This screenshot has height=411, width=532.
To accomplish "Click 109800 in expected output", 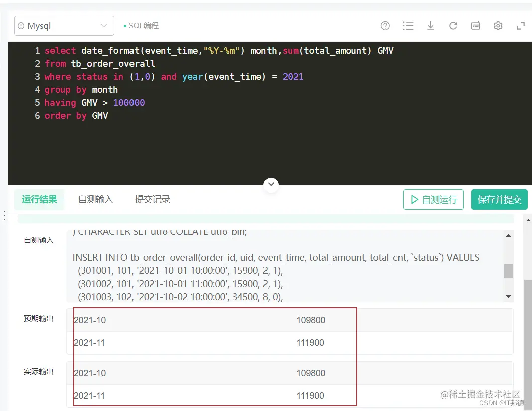I will (311, 320).
